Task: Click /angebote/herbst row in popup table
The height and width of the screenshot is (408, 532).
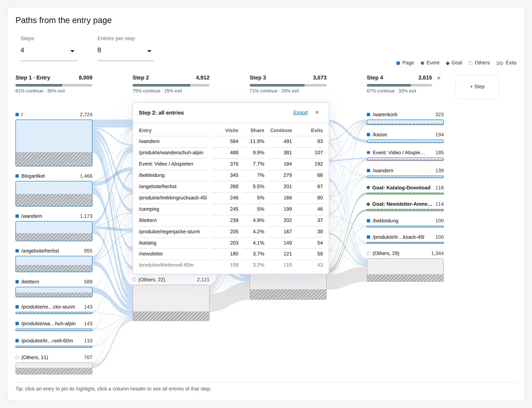Action: [x=231, y=186]
